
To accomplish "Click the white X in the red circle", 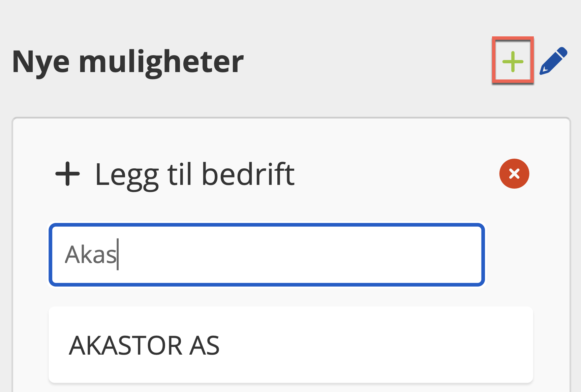I will [x=514, y=174].
